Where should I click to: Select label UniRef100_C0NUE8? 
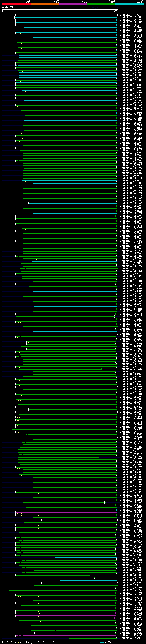(131, 429)
